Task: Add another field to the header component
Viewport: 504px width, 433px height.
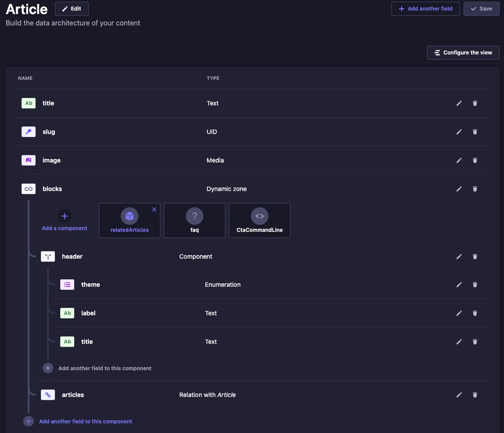Action: [x=105, y=368]
